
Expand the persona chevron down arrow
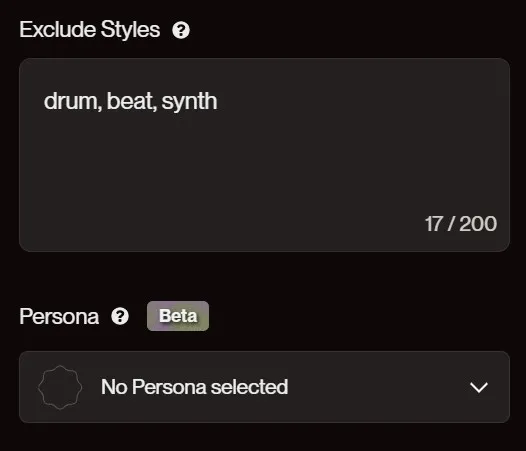pyautogui.click(x=479, y=387)
